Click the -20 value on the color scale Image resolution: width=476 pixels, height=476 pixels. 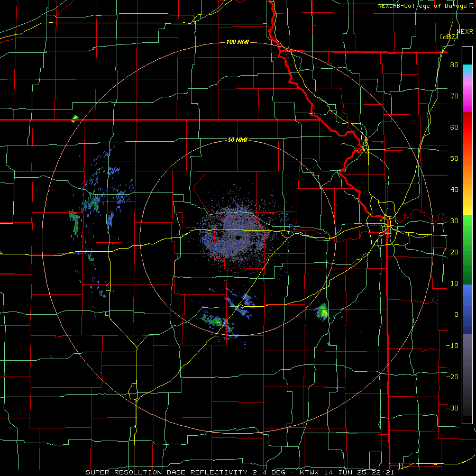(452, 377)
